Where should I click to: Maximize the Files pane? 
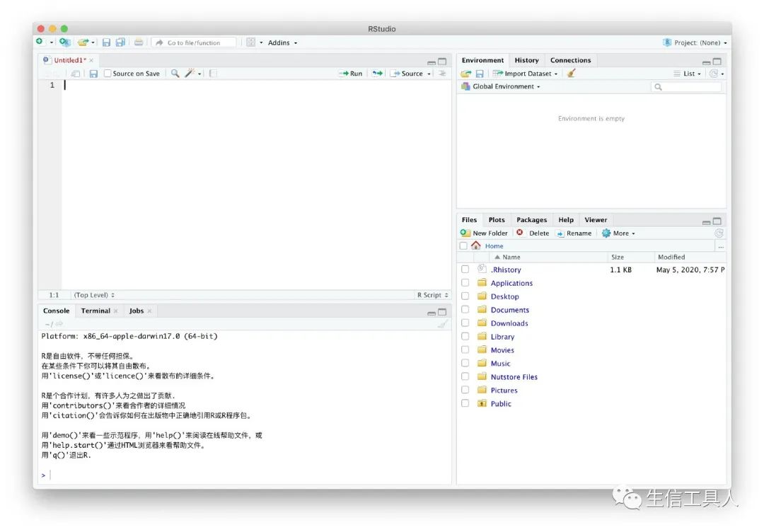(717, 221)
